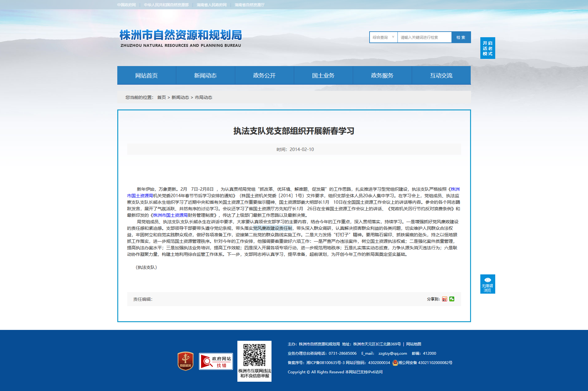Share article via WeChat icon
This screenshot has height=391, width=588.
coord(452,299)
